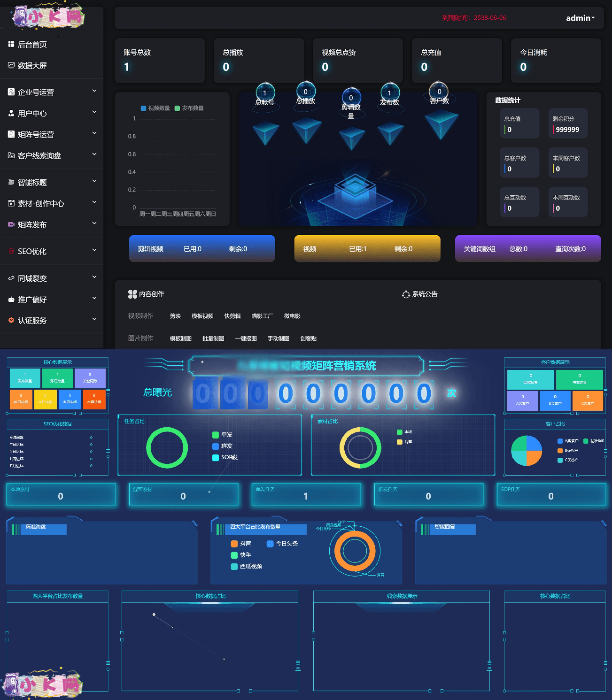The width and height of the screenshot is (612, 700).
Task: Click the 用户中心 person icon
Action: tap(11, 113)
